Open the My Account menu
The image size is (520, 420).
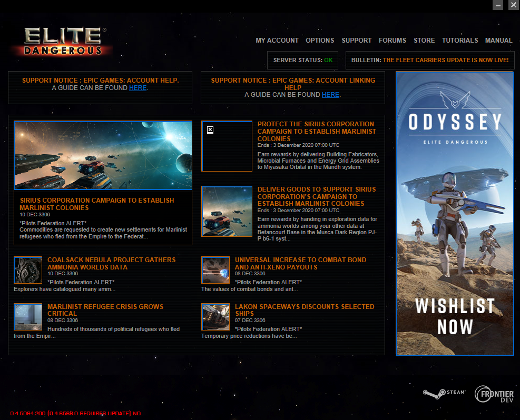pyautogui.click(x=277, y=41)
